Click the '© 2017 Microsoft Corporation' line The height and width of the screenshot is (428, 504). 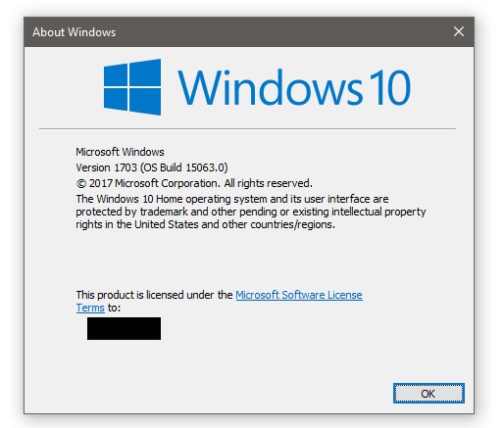[194, 183]
